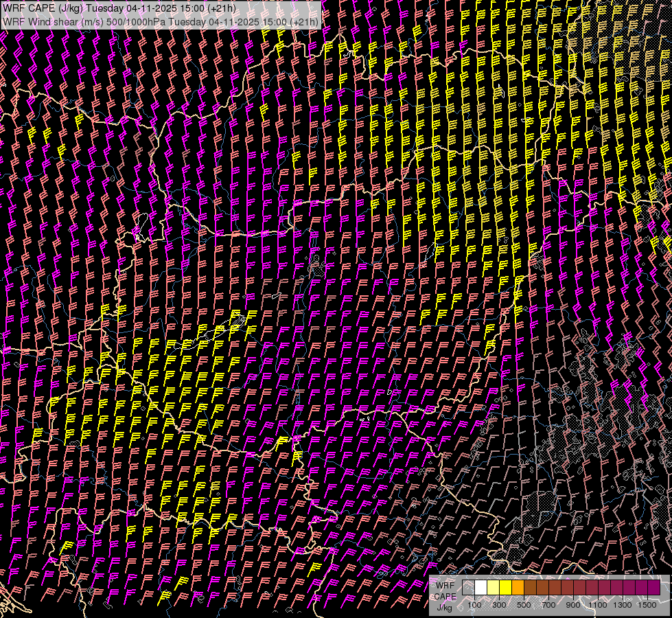Select the 1100 legend value label

(x=598, y=605)
